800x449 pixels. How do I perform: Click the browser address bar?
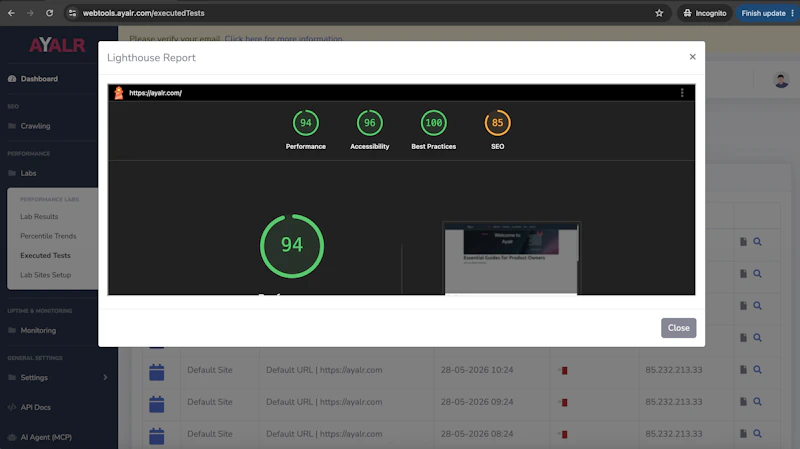(x=367, y=13)
